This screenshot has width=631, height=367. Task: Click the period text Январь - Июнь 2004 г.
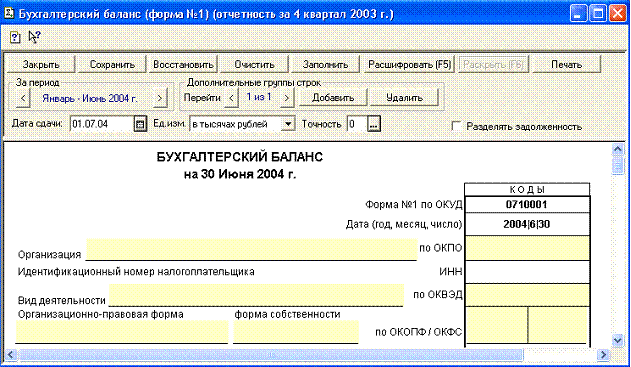coord(90,98)
